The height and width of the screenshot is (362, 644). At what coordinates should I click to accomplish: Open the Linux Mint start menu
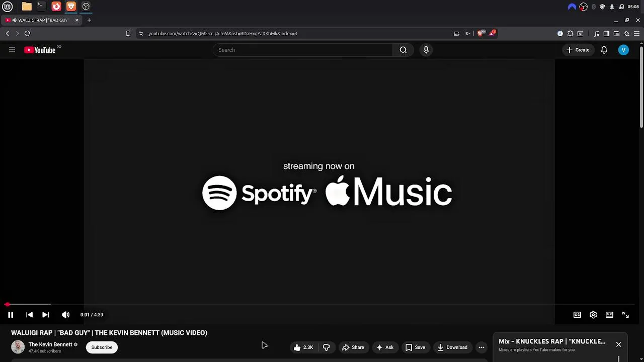8,7
